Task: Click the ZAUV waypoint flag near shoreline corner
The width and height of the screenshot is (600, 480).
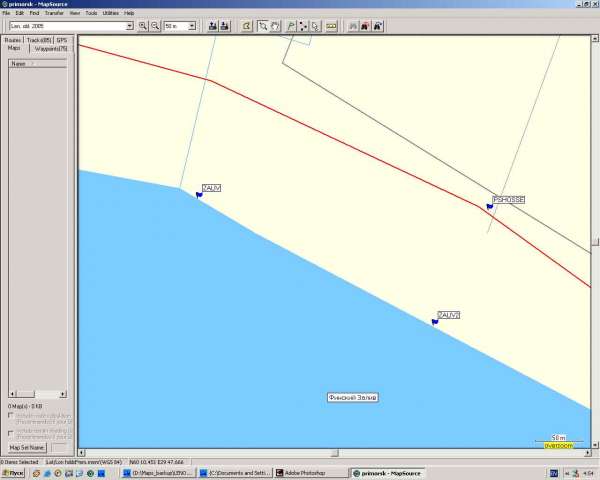Action: (x=199, y=195)
